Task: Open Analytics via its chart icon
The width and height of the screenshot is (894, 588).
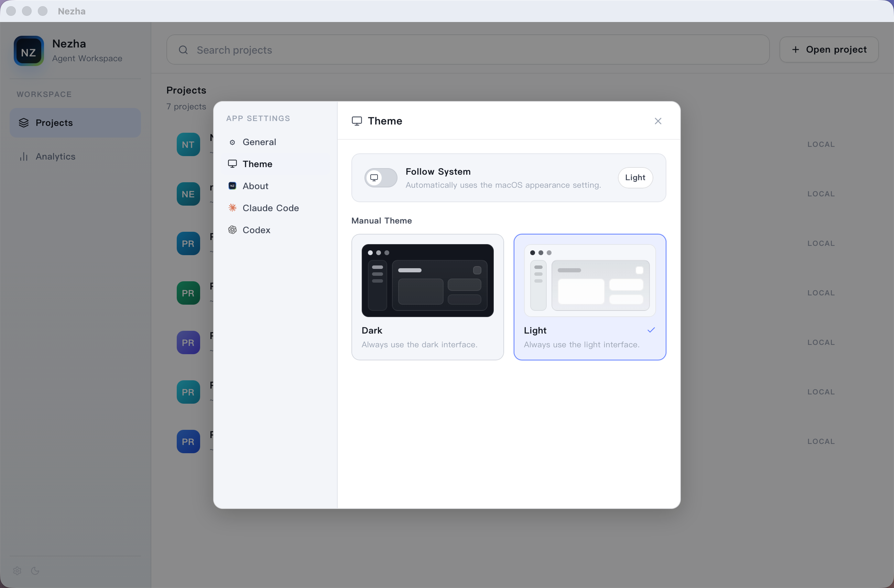Action: click(23, 156)
